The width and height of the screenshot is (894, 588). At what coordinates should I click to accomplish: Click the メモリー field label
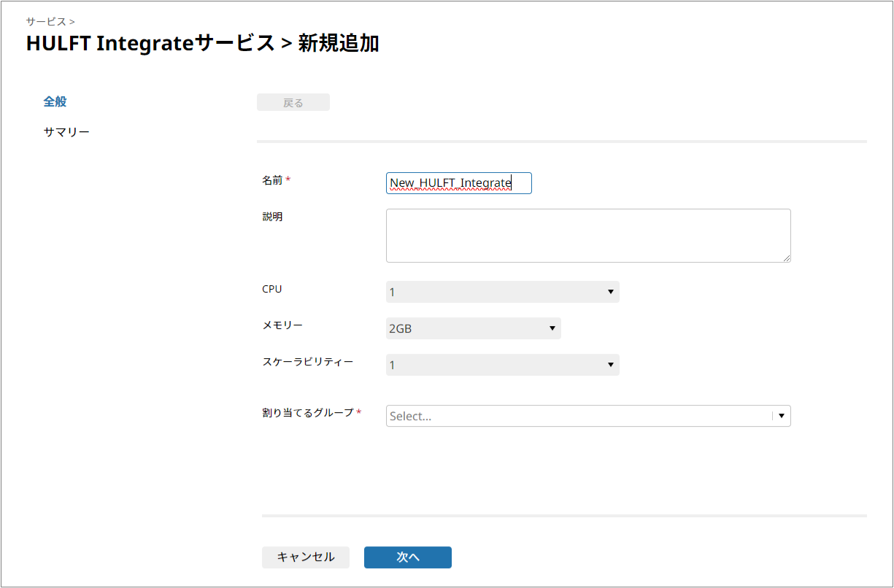pos(282,325)
